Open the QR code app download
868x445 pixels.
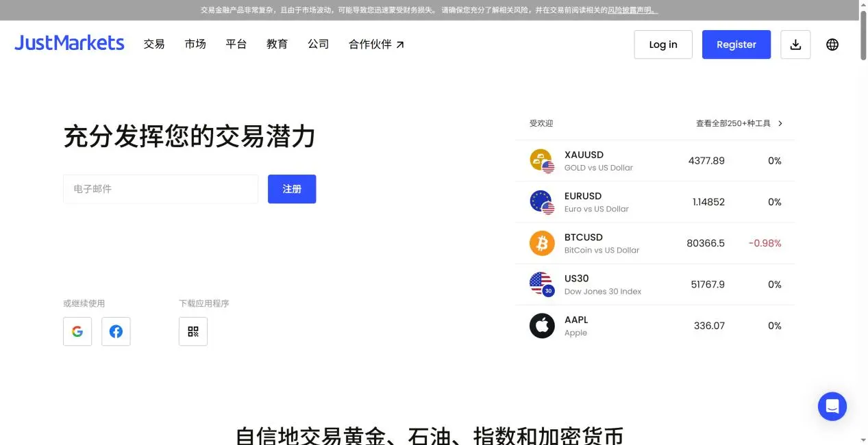(193, 331)
